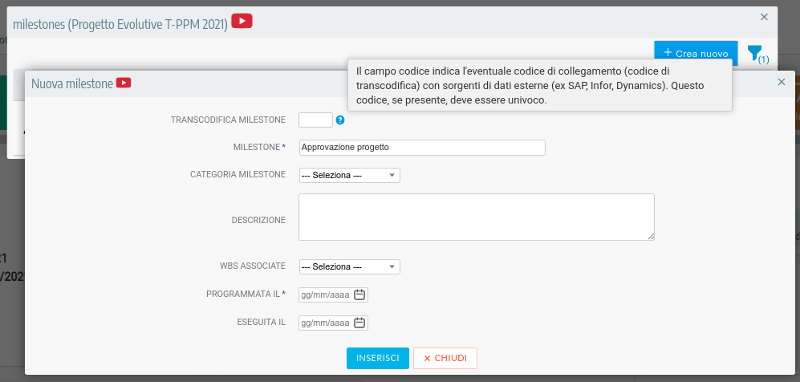Screen dimensions: 800x382
Task: Close the Nuova milestone dialog with the X
Action: (781, 82)
